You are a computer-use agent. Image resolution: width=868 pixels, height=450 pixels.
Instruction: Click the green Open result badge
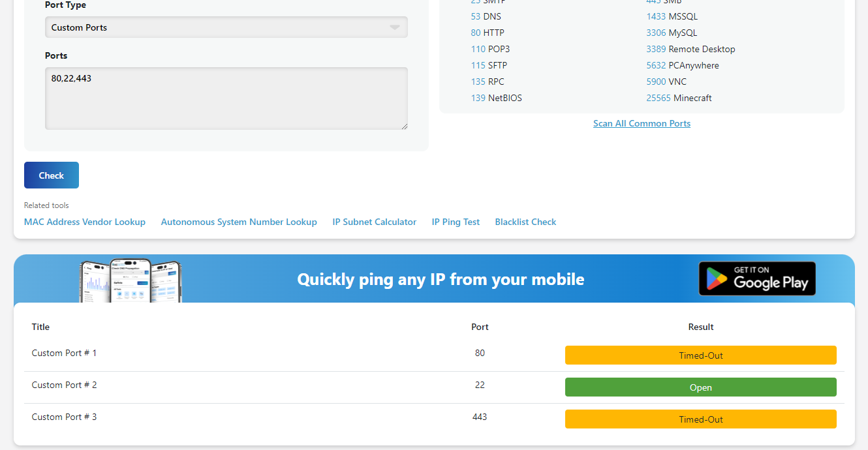tap(700, 387)
